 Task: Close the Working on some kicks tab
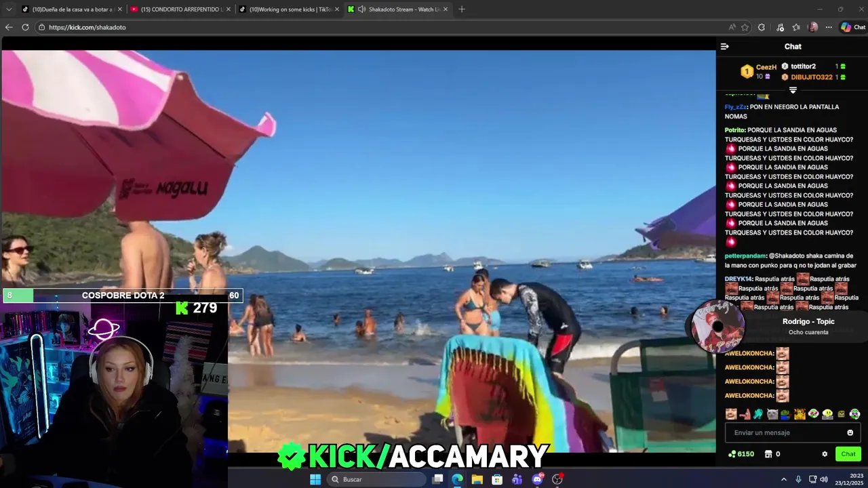tap(337, 9)
